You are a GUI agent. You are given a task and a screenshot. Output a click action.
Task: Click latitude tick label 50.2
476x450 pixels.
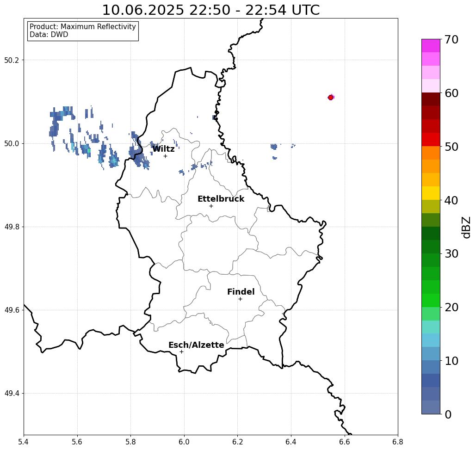tap(12, 60)
